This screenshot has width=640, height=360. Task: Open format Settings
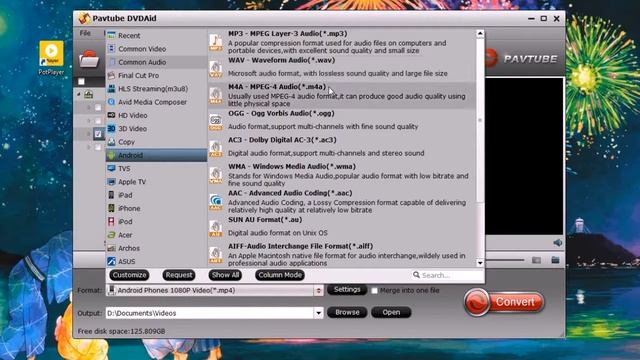(347, 290)
